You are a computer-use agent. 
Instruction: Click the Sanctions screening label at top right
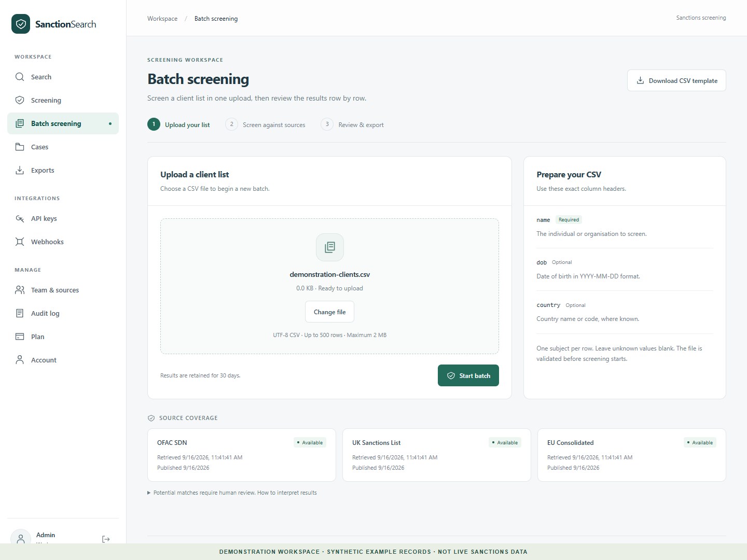(701, 18)
